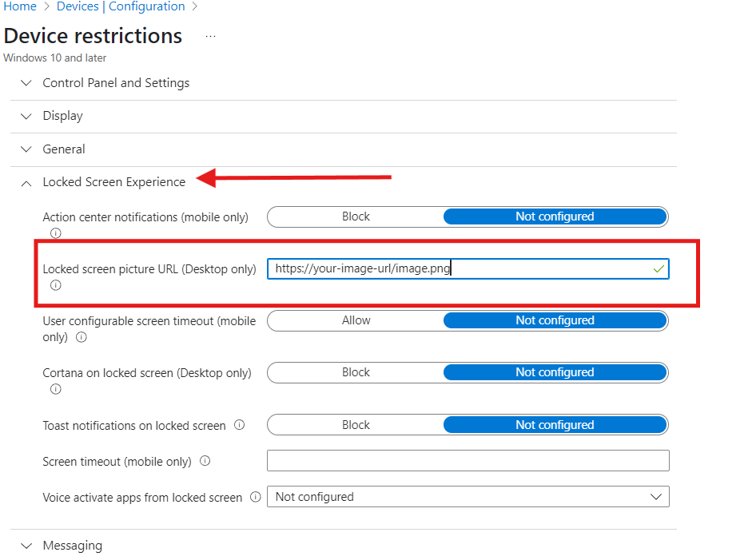Click info icon beside Toast notifications on locked screen
Screen dimensions: 756x560
tap(240, 425)
